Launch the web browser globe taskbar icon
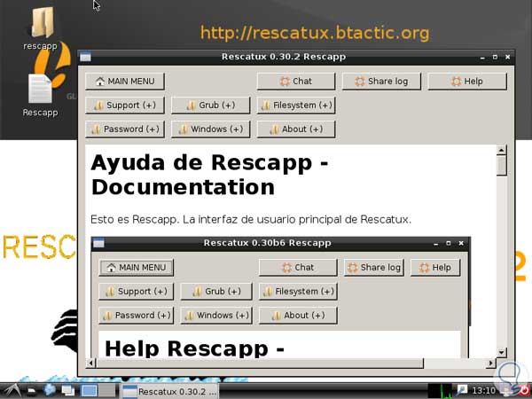Viewport: 532px width, 399px height. coord(50,390)
